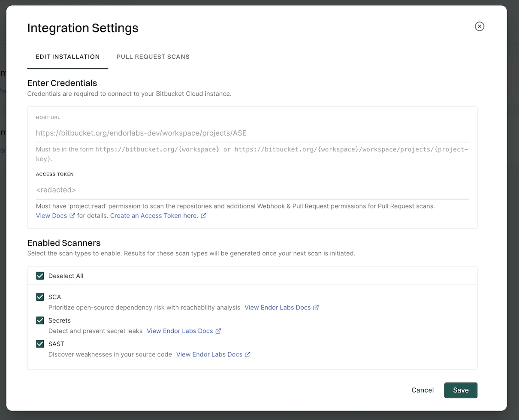Click the Host URL input field
Viewport: 519px width, 420px height.
(172, 133)
